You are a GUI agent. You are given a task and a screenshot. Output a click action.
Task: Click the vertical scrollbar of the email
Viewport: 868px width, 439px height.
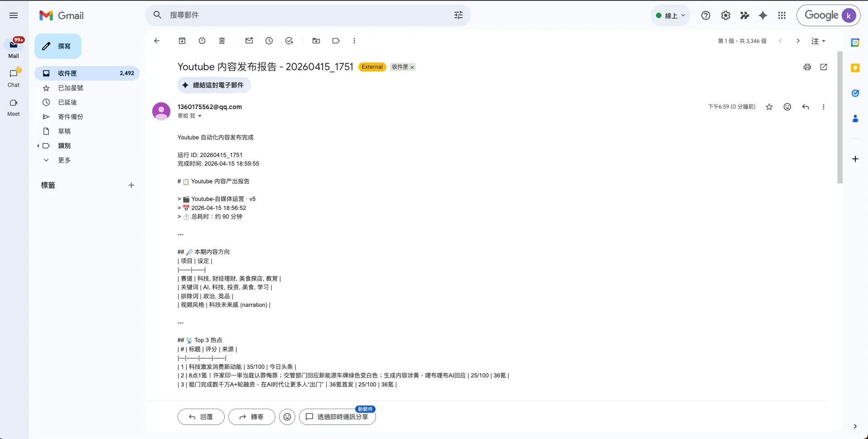click(840, 118)
